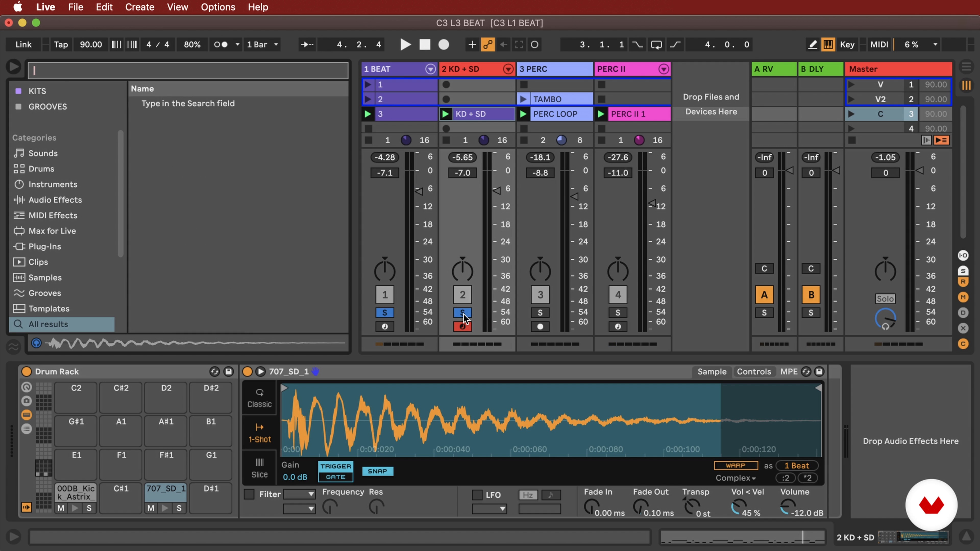Image resolution: width=980 pixels, height=551 pixels.
Task: Arm the Arrangement Record button
Action: point(444,44)
